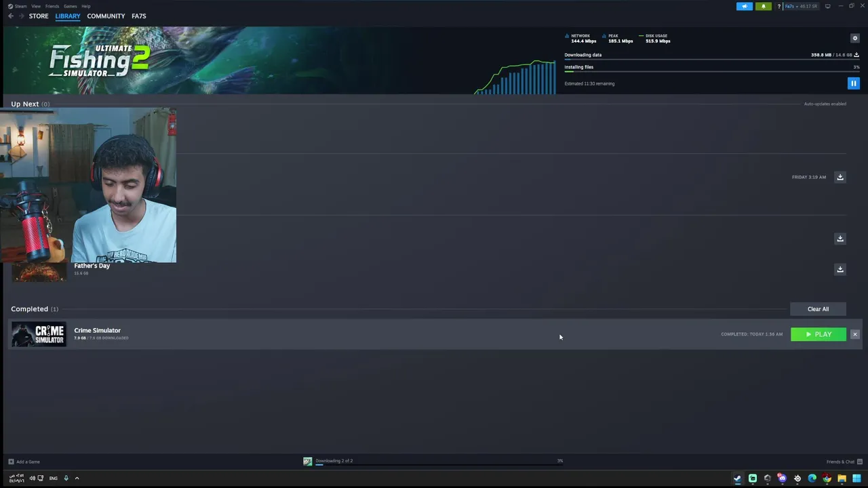Open the LIBRARY tab
This screenshot has width=868, height=488.
68,16
